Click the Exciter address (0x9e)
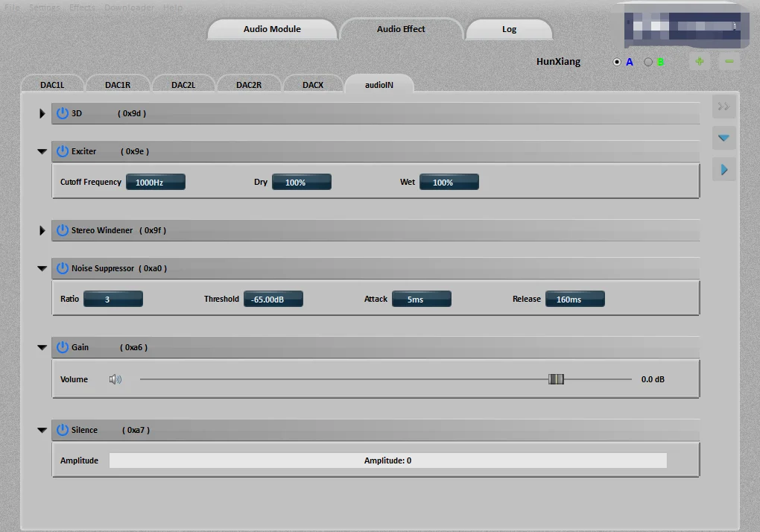Viewport: 760px width, 532px height. click(135, 151)
